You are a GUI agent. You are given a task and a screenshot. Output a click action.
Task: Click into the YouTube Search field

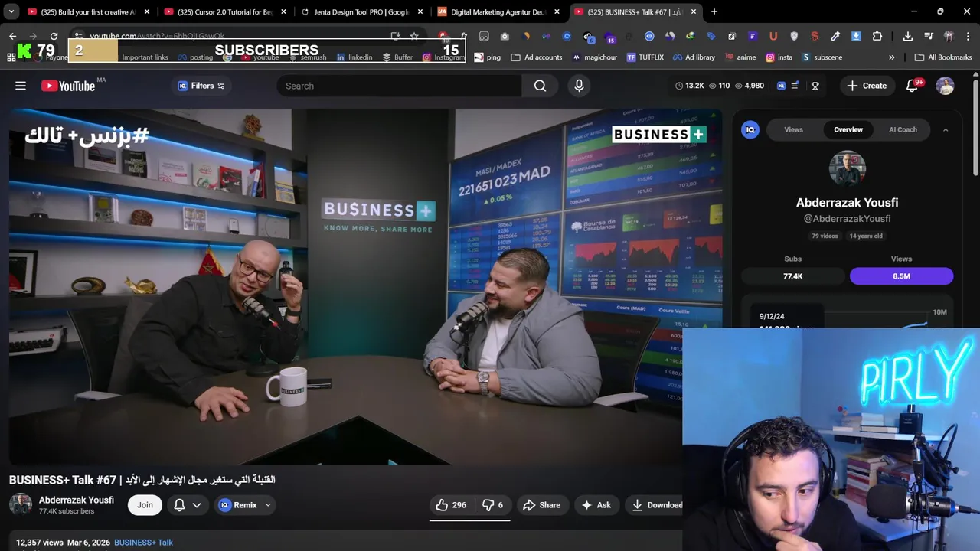pos(399,86)
